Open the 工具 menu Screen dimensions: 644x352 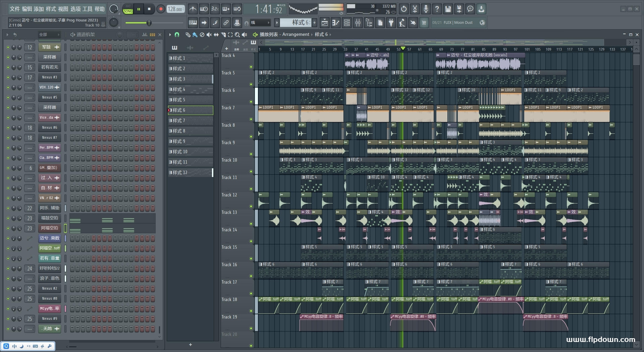click(87, 9)
